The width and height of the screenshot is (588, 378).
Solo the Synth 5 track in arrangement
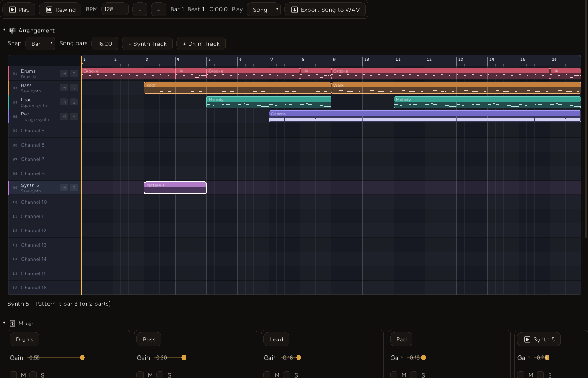pos(74,188)
